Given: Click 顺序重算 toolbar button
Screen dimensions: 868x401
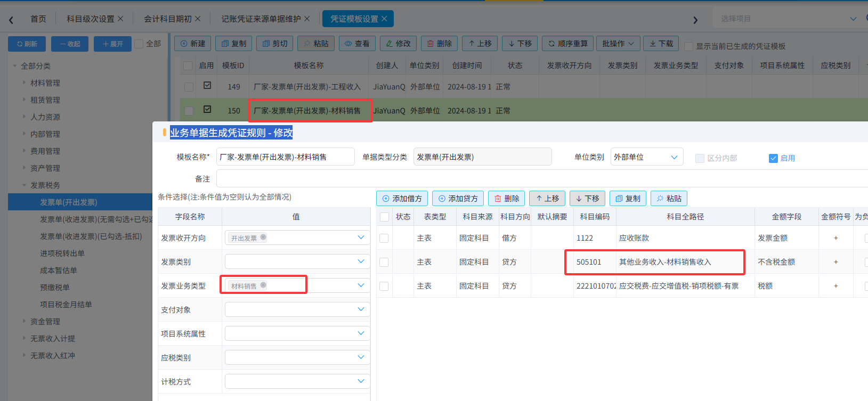Looking at the screenshot, I should pos(569,44).
